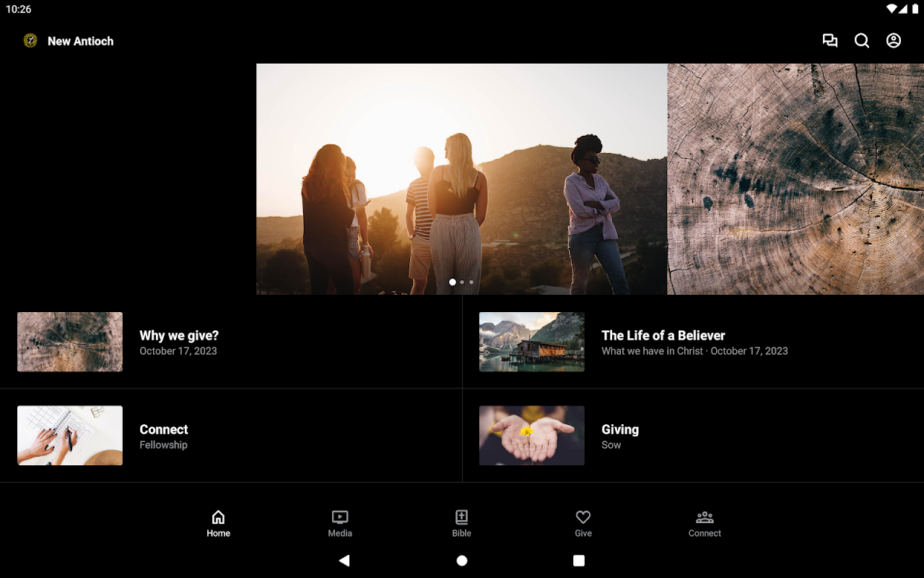The width and height of the screenshot is (924, 578).
Task: Tap the battery status icon
Action: pyautogui.click(x=914, y=9)
